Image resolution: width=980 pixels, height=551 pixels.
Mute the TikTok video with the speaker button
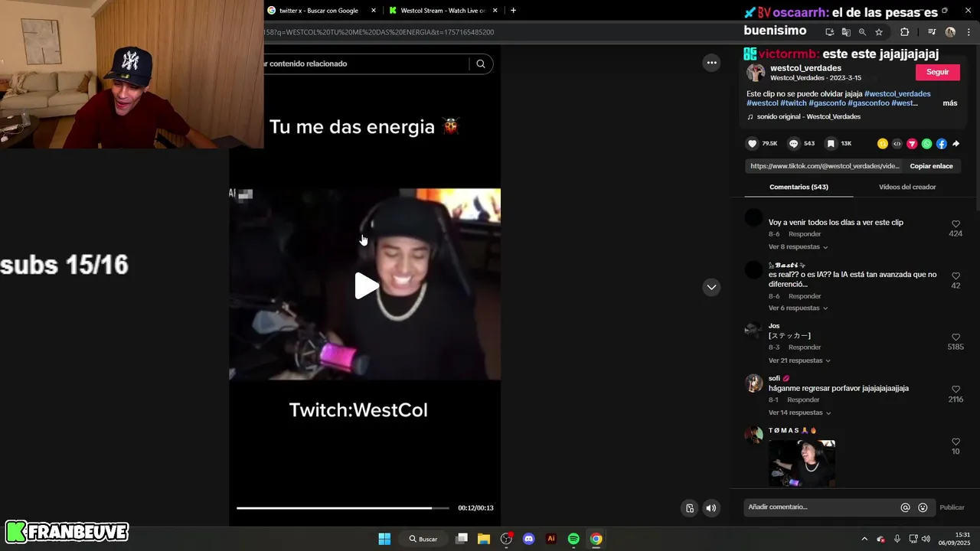click(x=711, y=508)
